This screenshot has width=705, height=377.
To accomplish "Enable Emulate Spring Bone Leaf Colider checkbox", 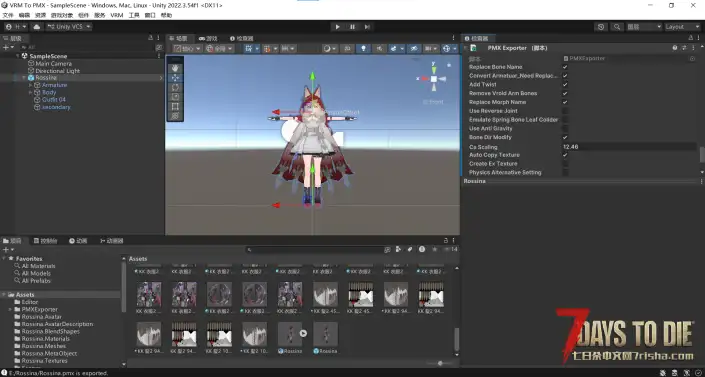I will [x=565, y=120].
